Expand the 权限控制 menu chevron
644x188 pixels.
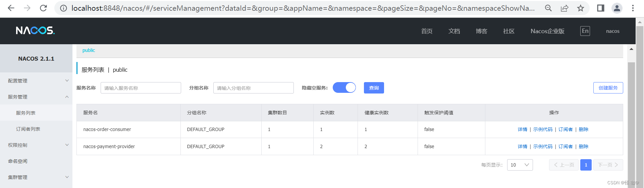click(x=67, y=145)
